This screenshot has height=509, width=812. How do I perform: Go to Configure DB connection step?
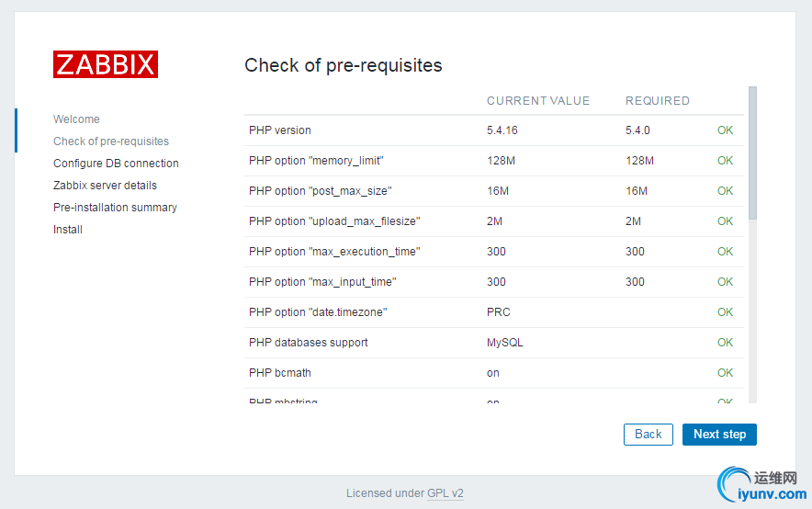[116, 164]
